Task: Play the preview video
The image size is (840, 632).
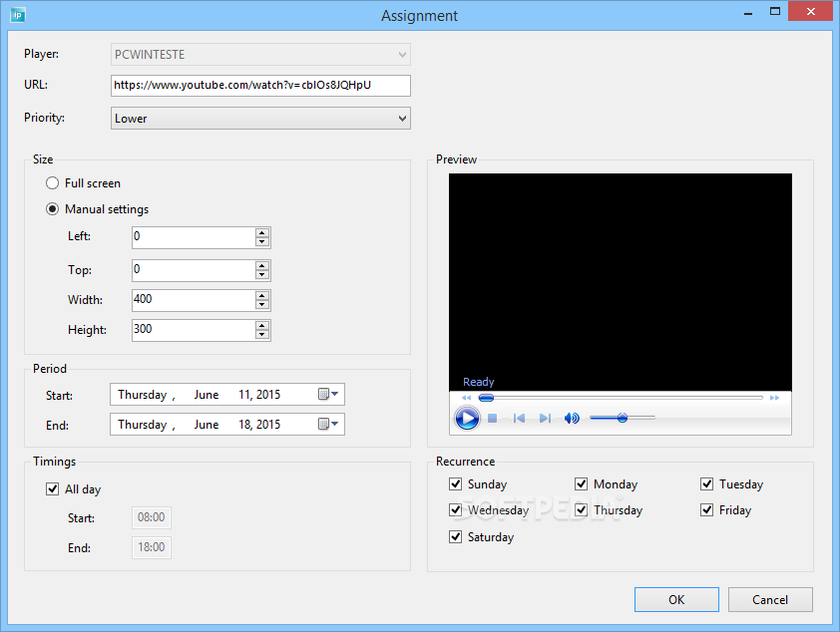Action: pyautogui.click(x=467, y=418)
